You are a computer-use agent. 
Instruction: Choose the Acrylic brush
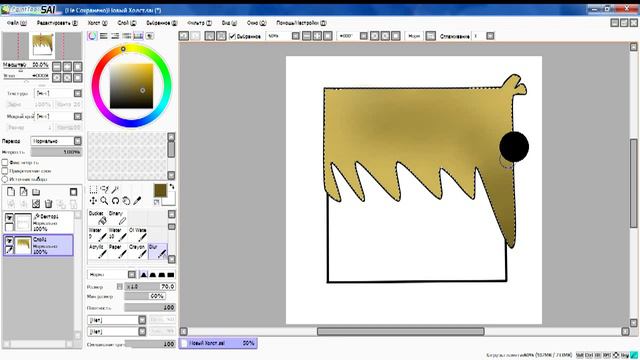pos(98,251)
